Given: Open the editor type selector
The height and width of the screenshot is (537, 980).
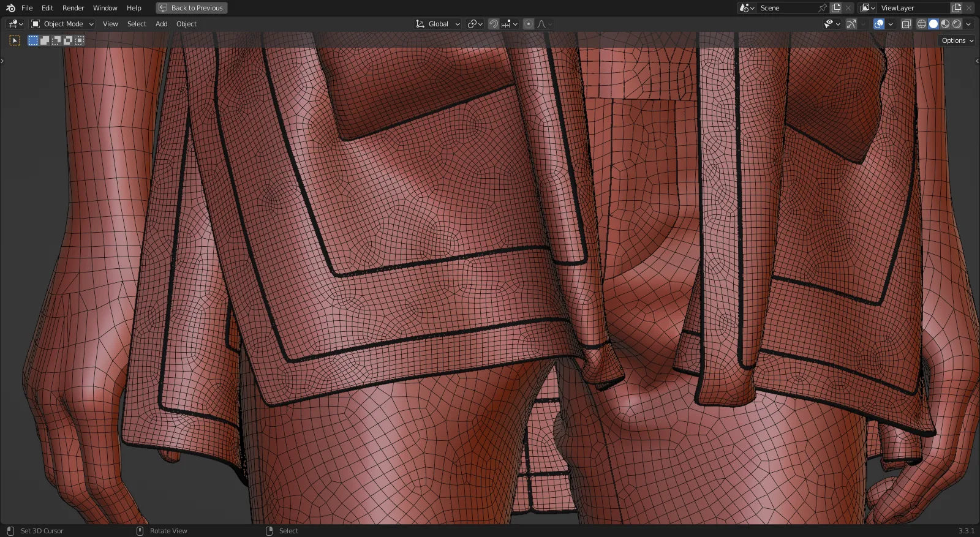Looking at the screenshot, I should point(16,24).
